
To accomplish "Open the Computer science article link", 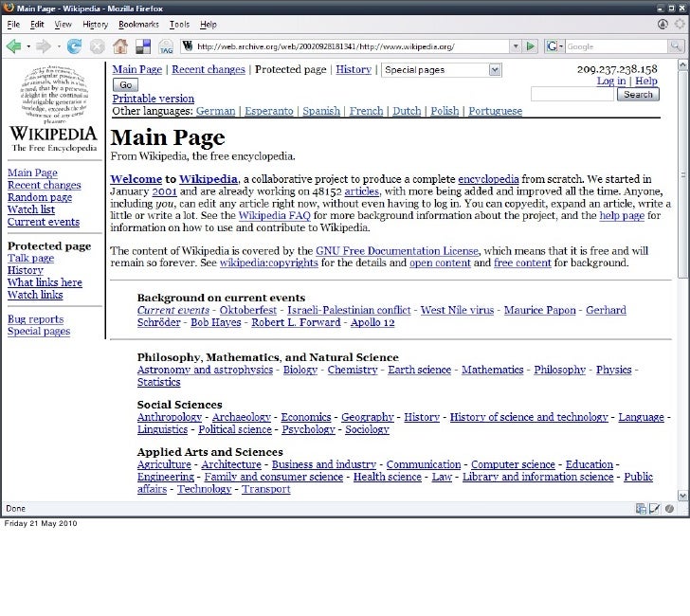I will (x=513, y=464).
